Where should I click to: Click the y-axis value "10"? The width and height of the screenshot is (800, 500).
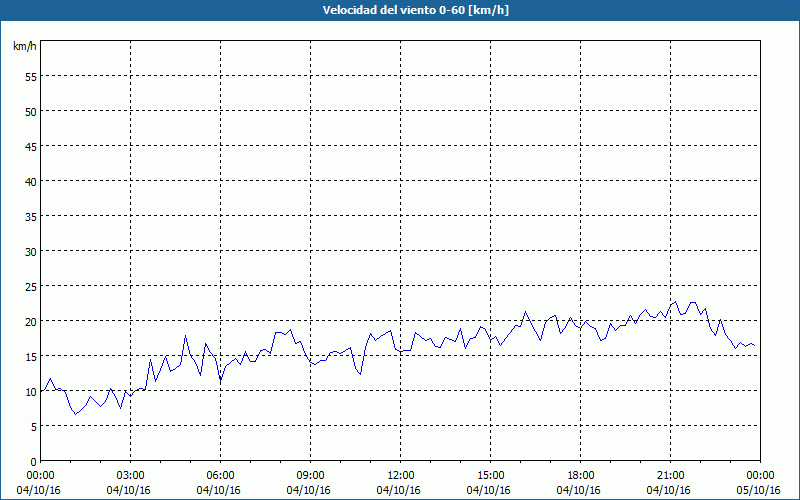coord(31,391)
